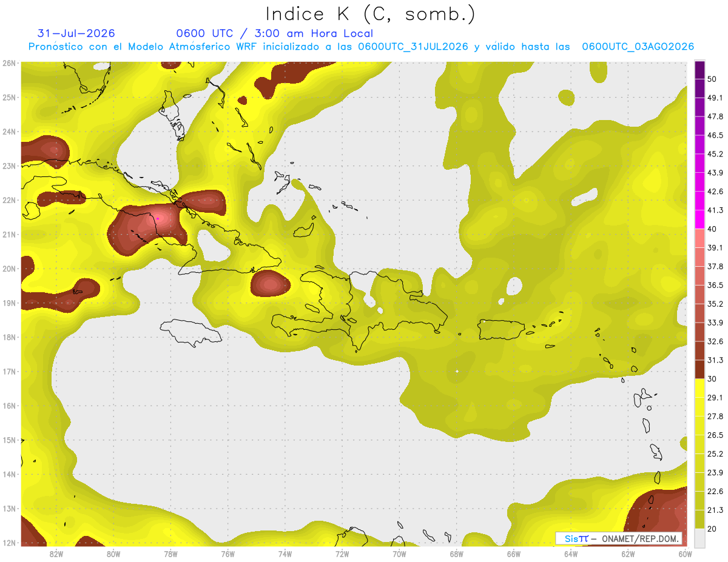Image resolution: width=728 pixels, height=562 pixels.
Task: Click the purple swatch between 46.5 and 47.8
Action: pyautogui.click(x=699, y=126)
